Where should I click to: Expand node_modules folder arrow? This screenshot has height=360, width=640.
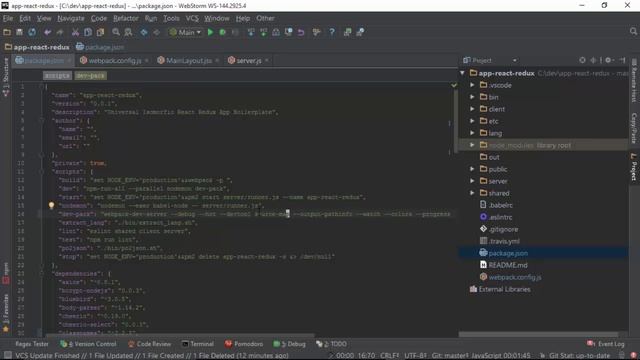pyautogui.click(x=472, y=145)
